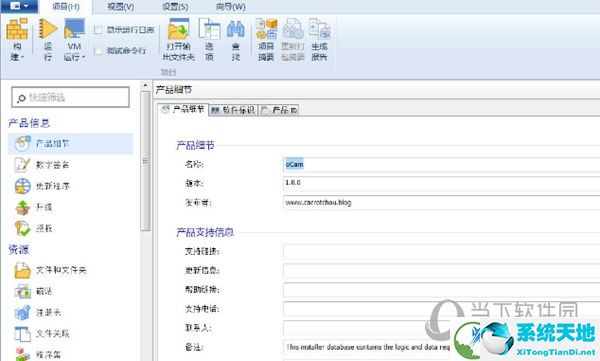
Task: Open the 构建 build dropdown arrow
Action: click(22, 57)
